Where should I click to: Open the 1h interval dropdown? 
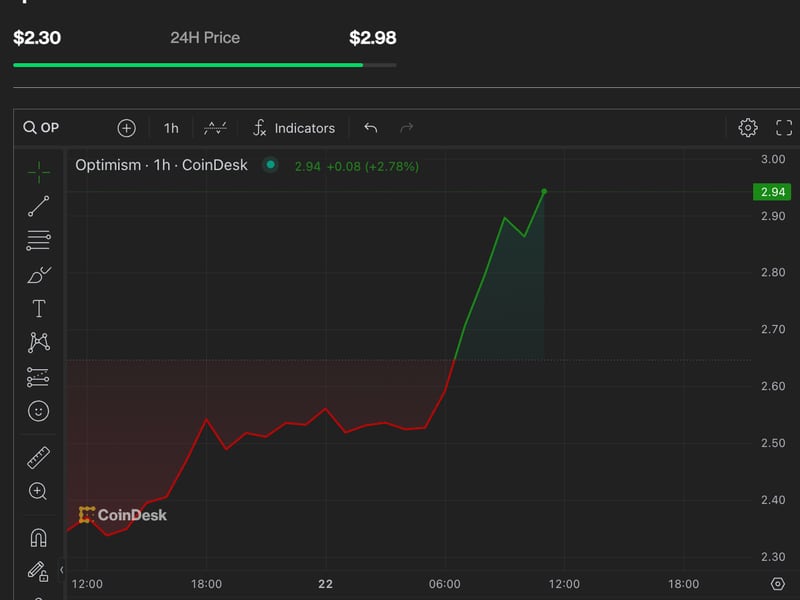(171, 128)
